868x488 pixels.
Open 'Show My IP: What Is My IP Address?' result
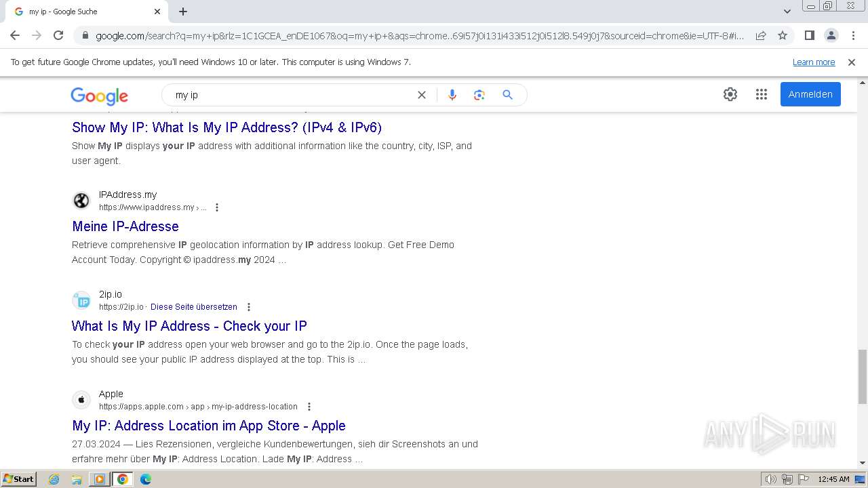point(227,127)
